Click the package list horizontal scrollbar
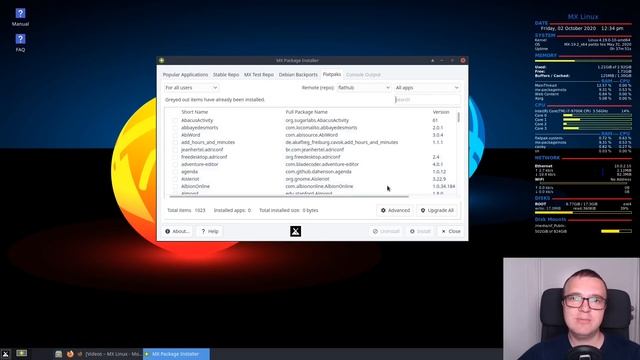640x360 pixels. click(289, 197)
